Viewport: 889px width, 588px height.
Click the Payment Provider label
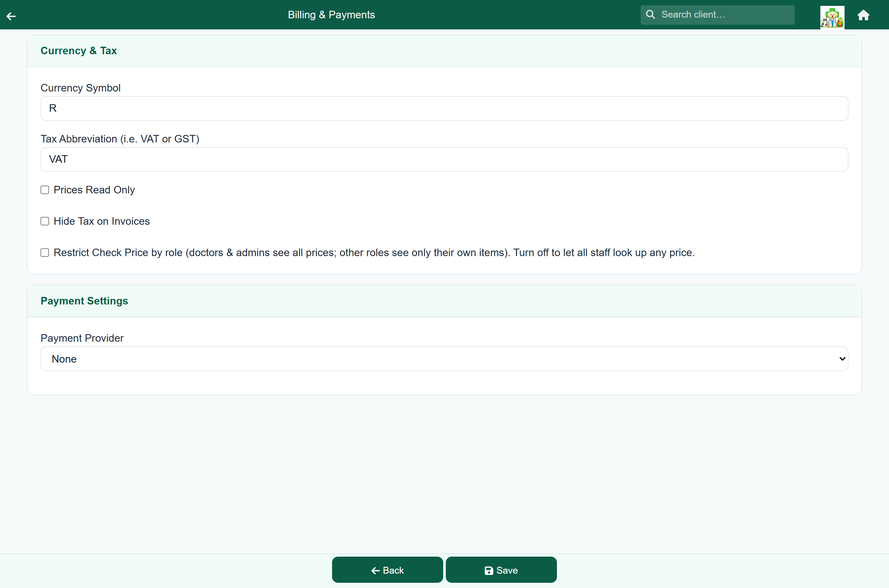click(82, 338)
